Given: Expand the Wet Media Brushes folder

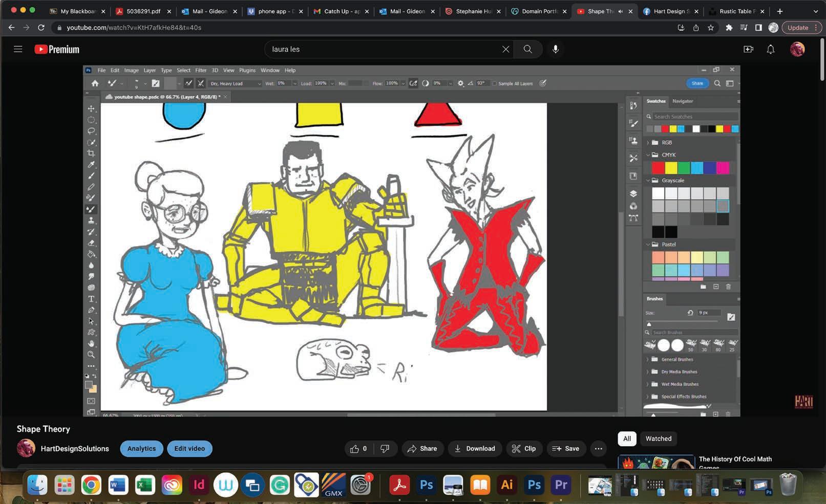Looking at the screenshot, I should coord(648,384).
